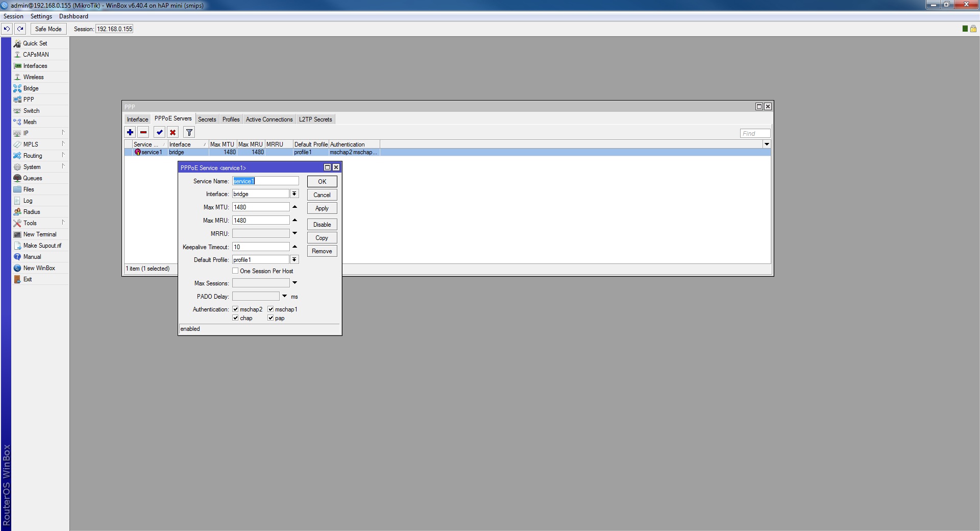Switch to the Secrets tab

tap(207, 119)
